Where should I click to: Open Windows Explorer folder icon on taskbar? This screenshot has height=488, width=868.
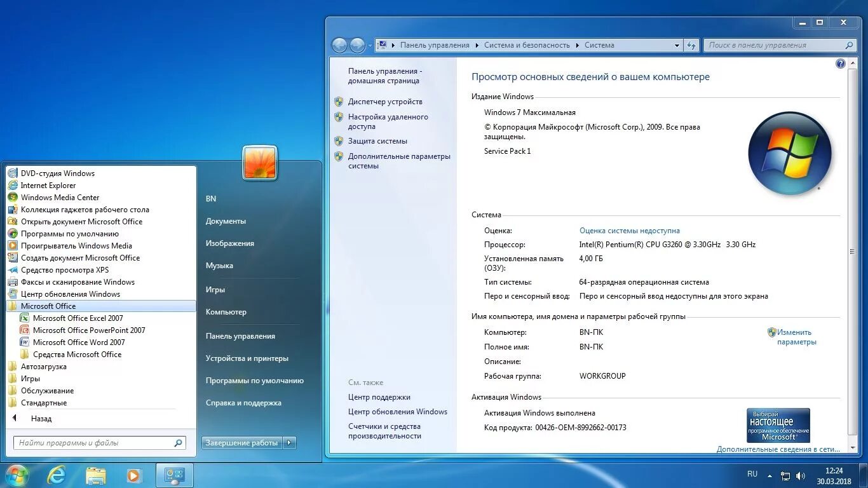(x=96, y=475)
